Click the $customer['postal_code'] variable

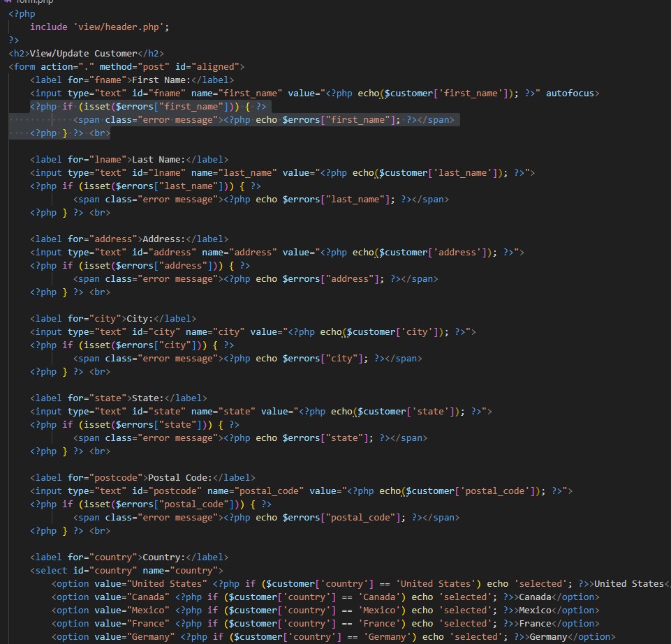[x=470, y=491]
